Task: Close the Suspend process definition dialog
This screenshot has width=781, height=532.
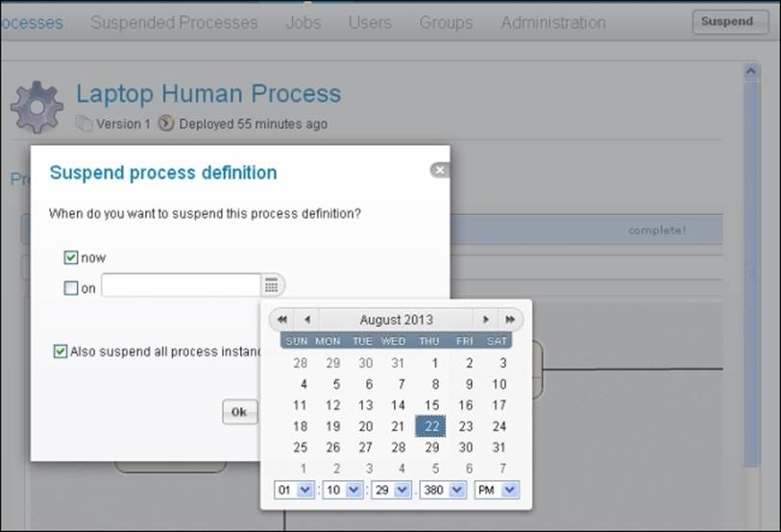Action: pos(440,170)
